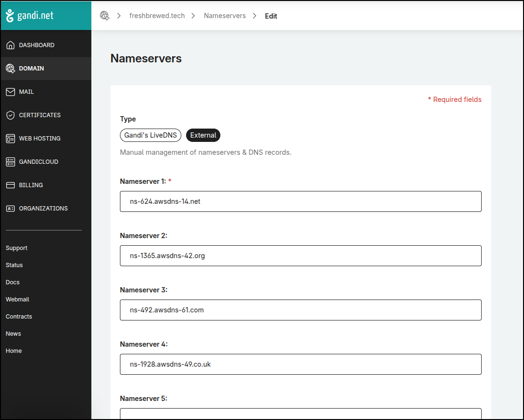Click the Nameserver 5 label

(x=143, y=399)
